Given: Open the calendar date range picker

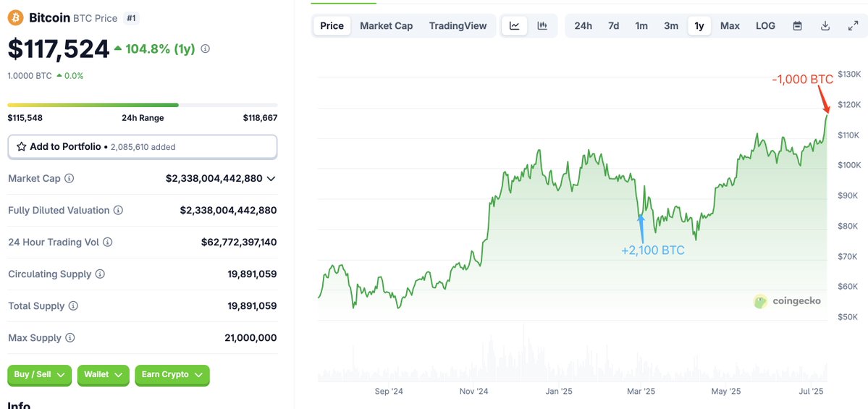Looking at the screenshot, I should click(x=798, y=25).
